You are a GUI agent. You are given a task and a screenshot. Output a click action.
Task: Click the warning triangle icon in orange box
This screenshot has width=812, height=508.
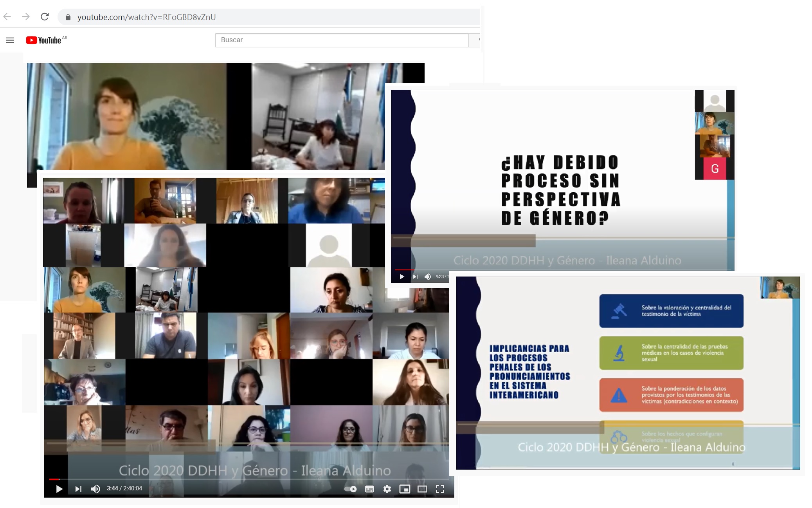coord(619,396)
